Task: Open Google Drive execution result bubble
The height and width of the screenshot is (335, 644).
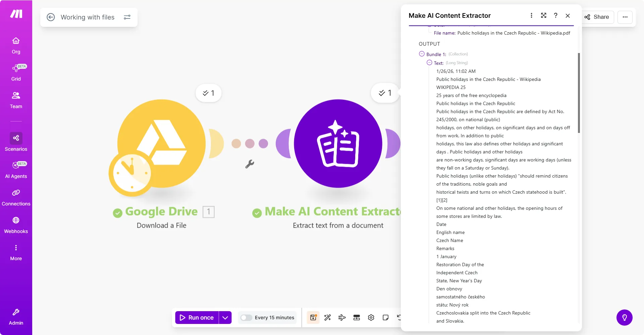Action: point(208,93)
